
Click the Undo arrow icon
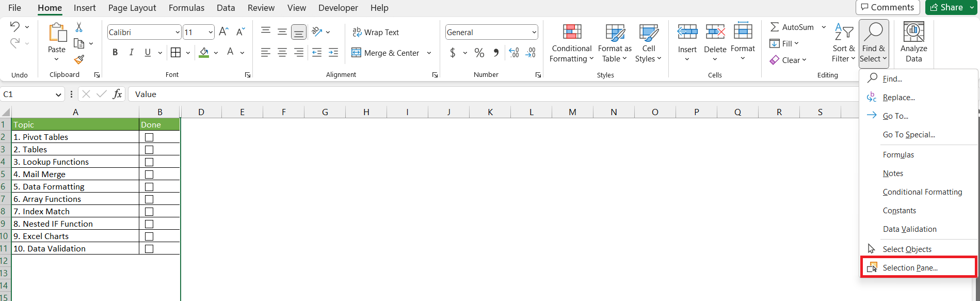tap(15, 27)
